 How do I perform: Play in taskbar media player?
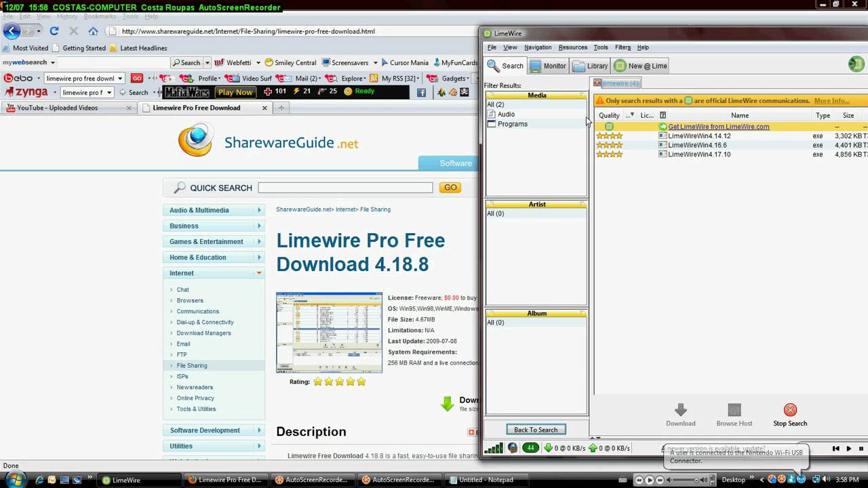click(x=649, y=480)
